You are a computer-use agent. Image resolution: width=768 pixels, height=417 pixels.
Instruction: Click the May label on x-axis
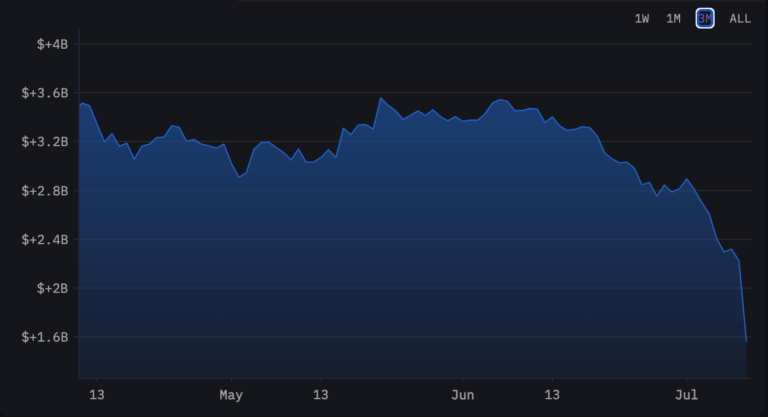coord(231,394)
